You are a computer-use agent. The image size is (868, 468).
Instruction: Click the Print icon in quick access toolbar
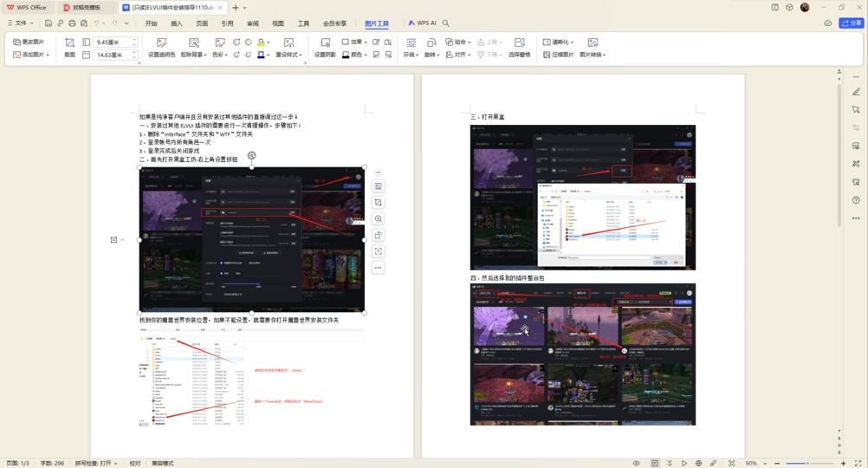coord(72,23)
